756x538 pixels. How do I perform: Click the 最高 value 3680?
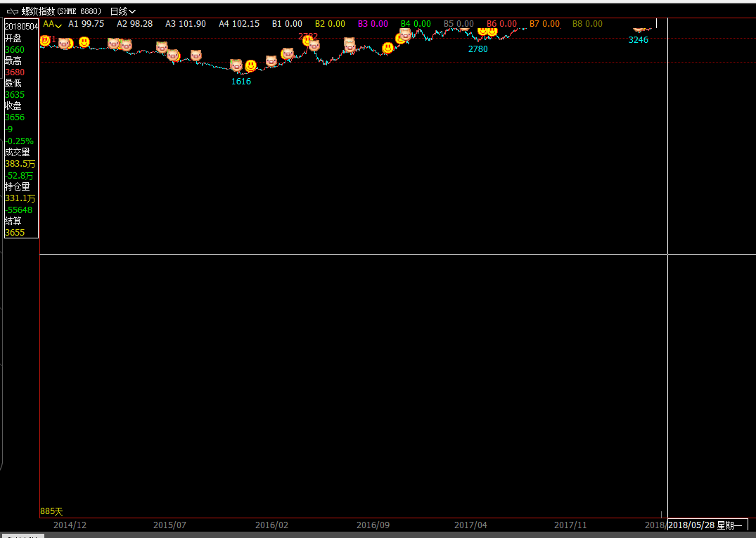(15, 72)
